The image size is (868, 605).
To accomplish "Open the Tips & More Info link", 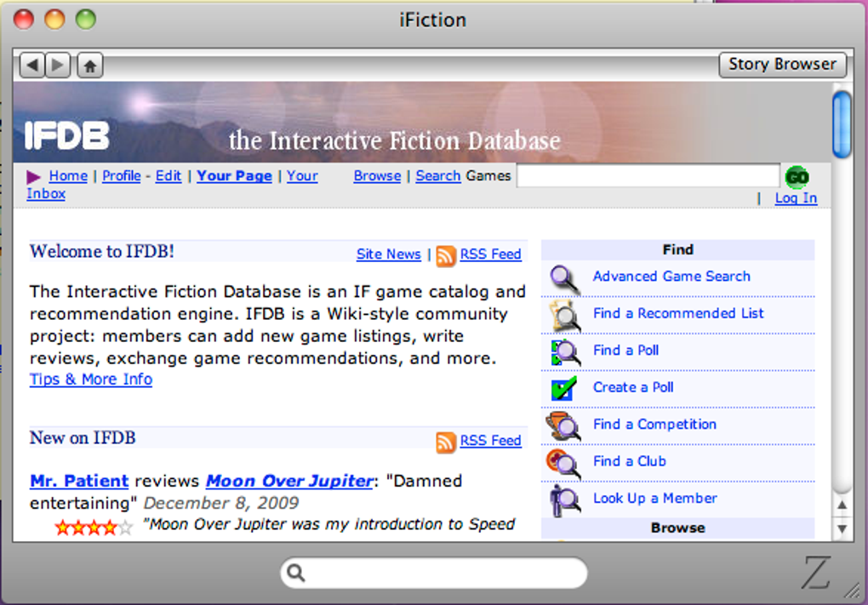I will 91,380.
